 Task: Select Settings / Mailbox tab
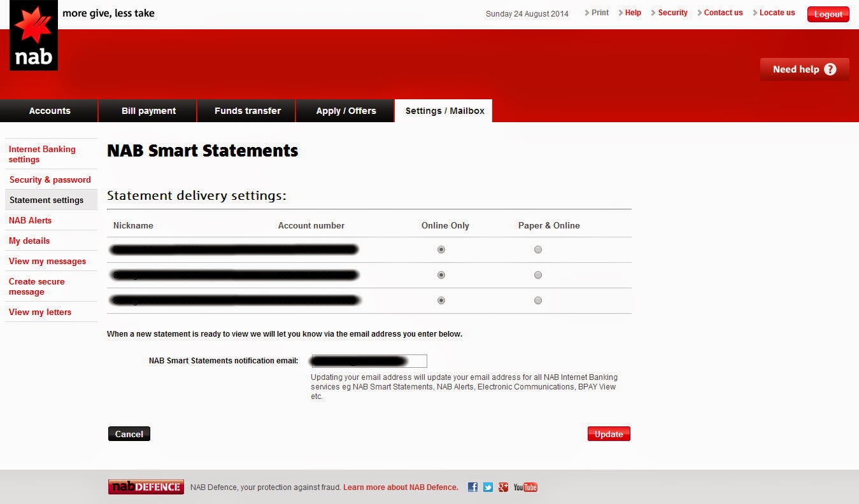(444, 111)
